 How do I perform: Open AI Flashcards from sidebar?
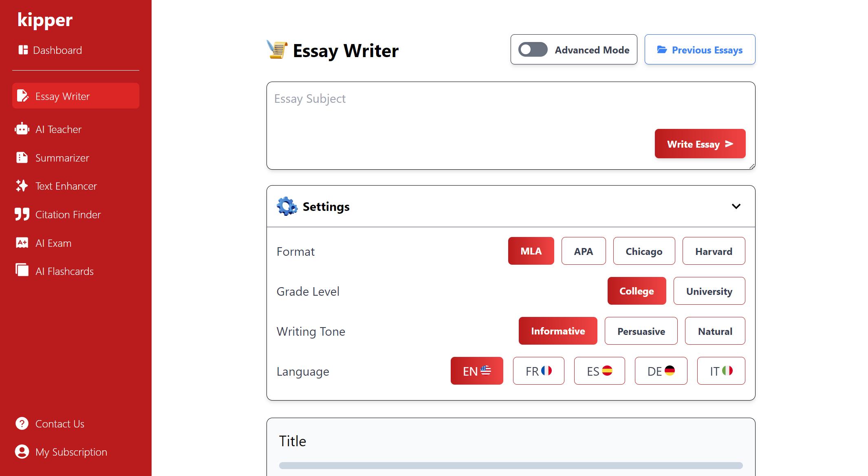(64, 271)
